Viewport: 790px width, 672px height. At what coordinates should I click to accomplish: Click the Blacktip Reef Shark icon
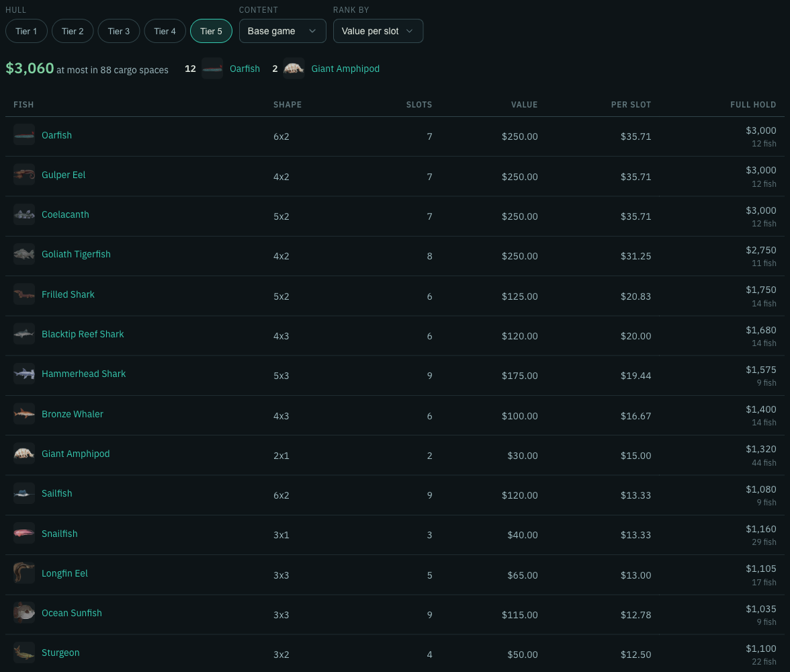coord(24,334)
